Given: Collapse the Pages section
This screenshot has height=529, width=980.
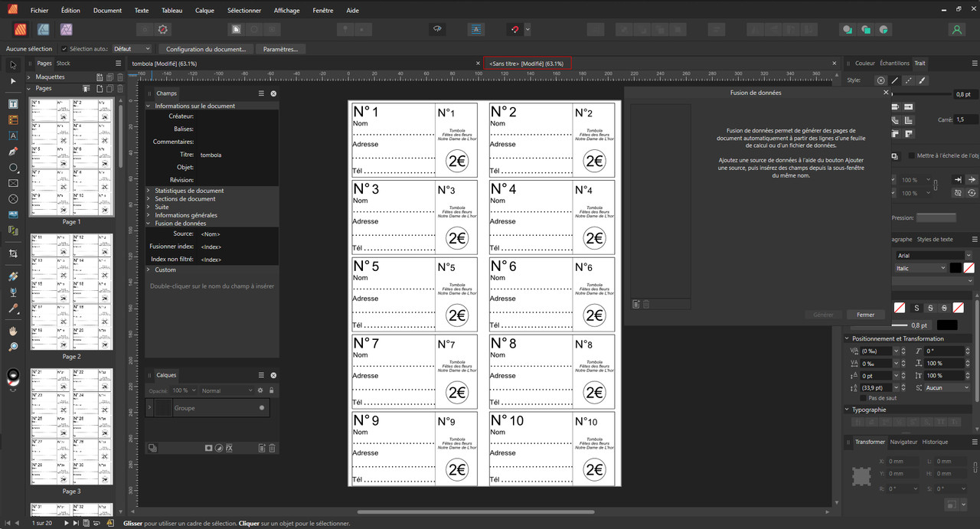Looking at the screenshot, I should tap(29, 88).
